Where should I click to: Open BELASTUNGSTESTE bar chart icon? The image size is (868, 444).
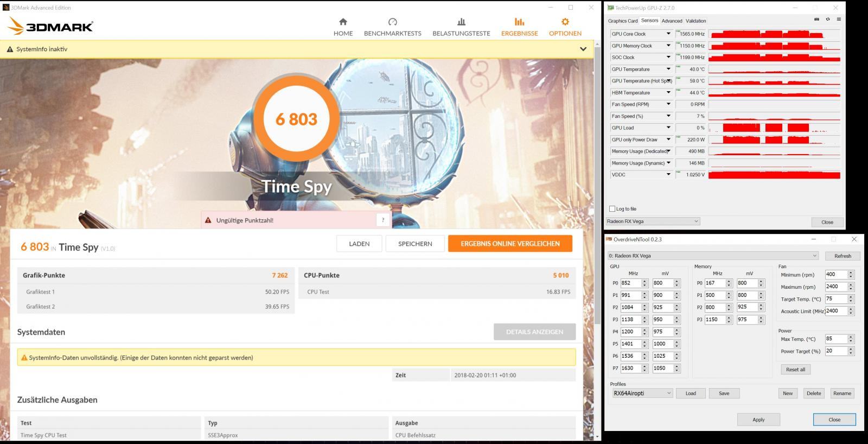click(461, 22)
